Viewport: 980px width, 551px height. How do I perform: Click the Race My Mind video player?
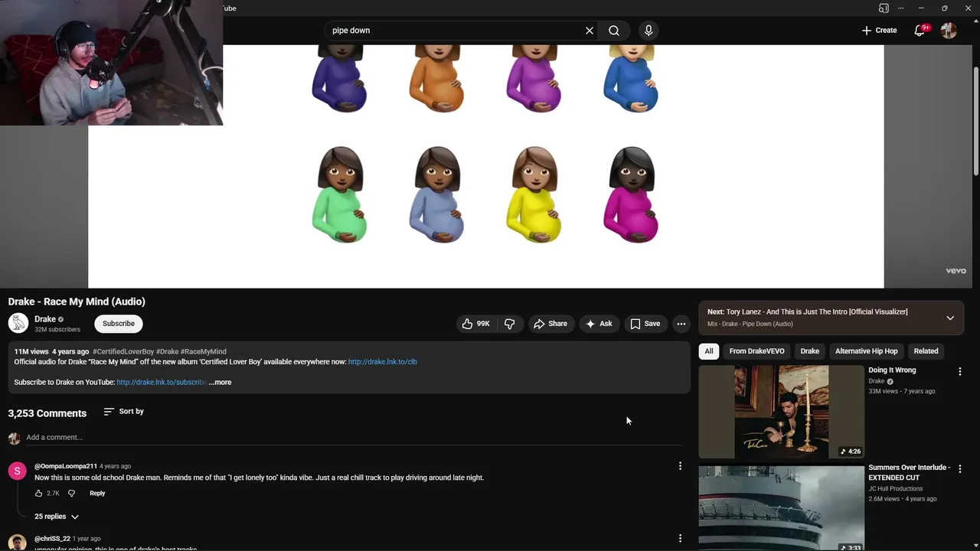pos(486,166)
